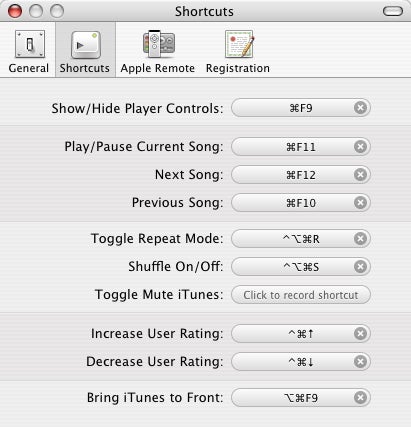Edit the ⌘F9 Show/Hide Player Controls field
The image size is (411, 427).
coord(301,108)
